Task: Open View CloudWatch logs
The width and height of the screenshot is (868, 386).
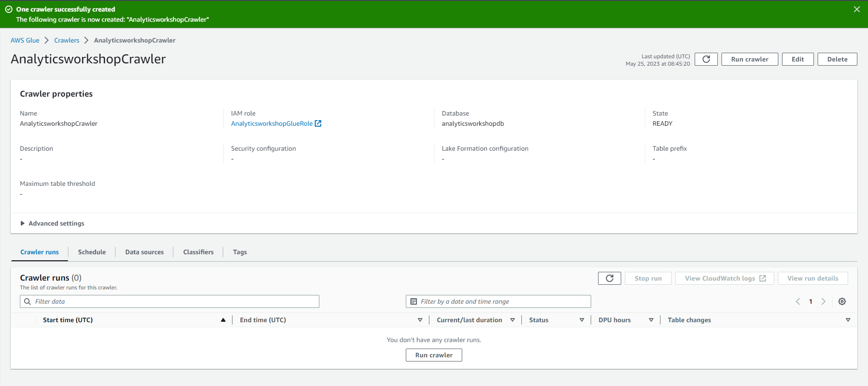Action: tap(725, 278)
